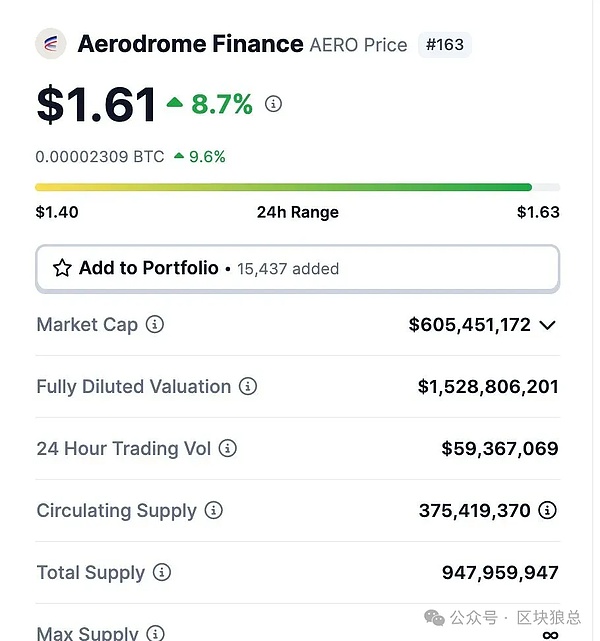
Task: Click the Add to Portfolio button
Action: pos(297,268)
